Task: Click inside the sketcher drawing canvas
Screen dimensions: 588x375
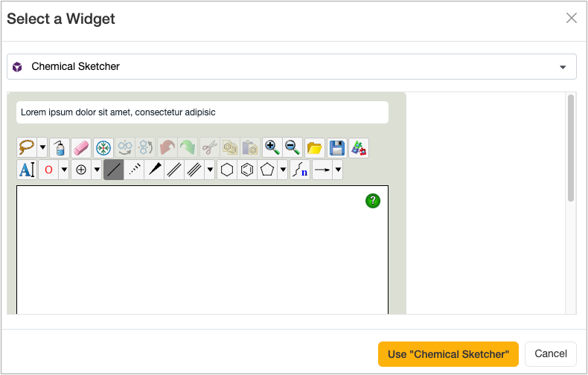Action: tap(202, 251)
